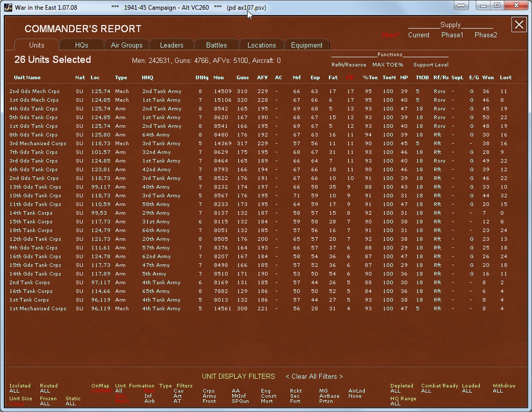Image resolution: width=532 pixels, height=412 pixels.
Task: Sort by the Unit Name column header
Action: pyautogui.click(x=27, y=78)
